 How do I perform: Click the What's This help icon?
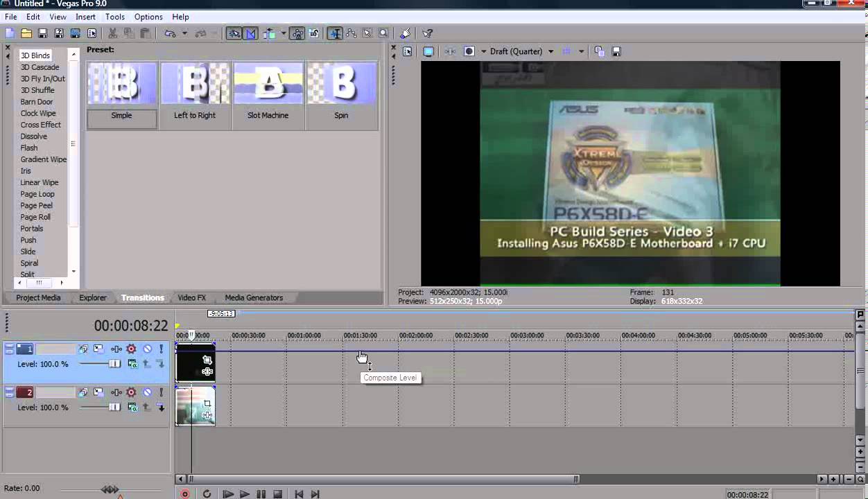point(428,33)
